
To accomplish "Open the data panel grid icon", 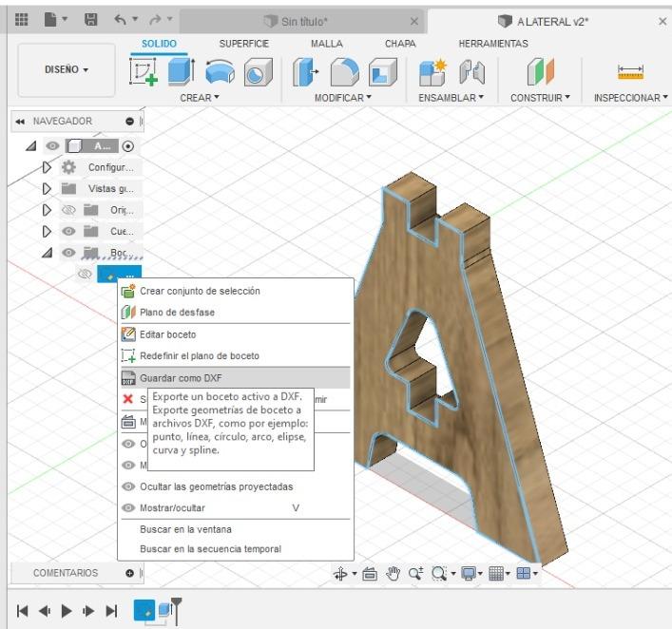I will (22, 19).
